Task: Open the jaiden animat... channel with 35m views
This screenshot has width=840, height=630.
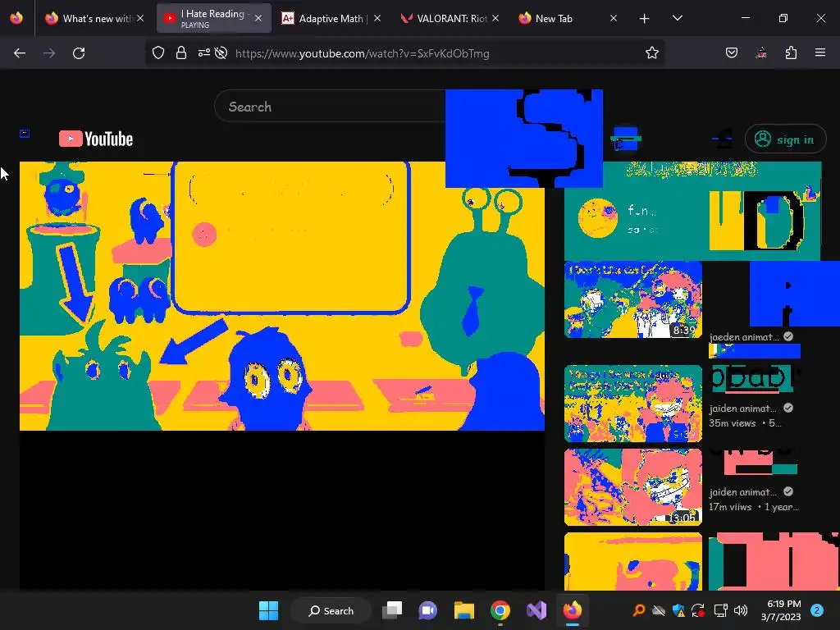Action: tap(742, 409)
